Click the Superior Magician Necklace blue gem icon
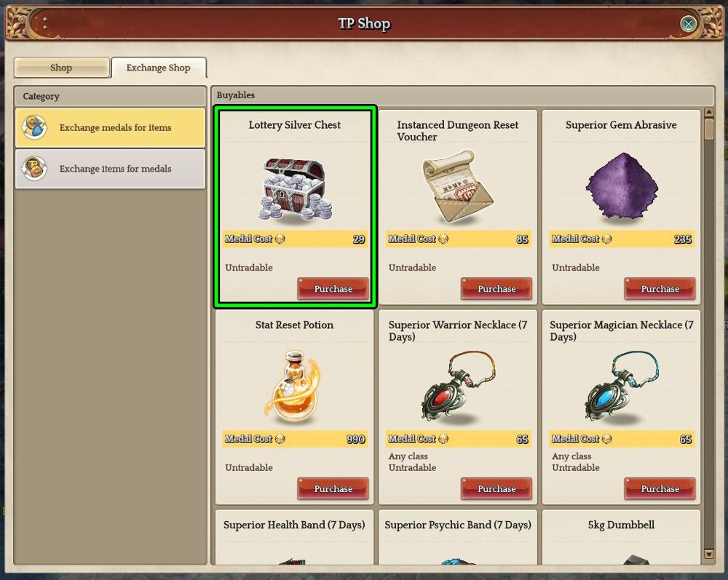The image size is (728, 580). point(622,386)
